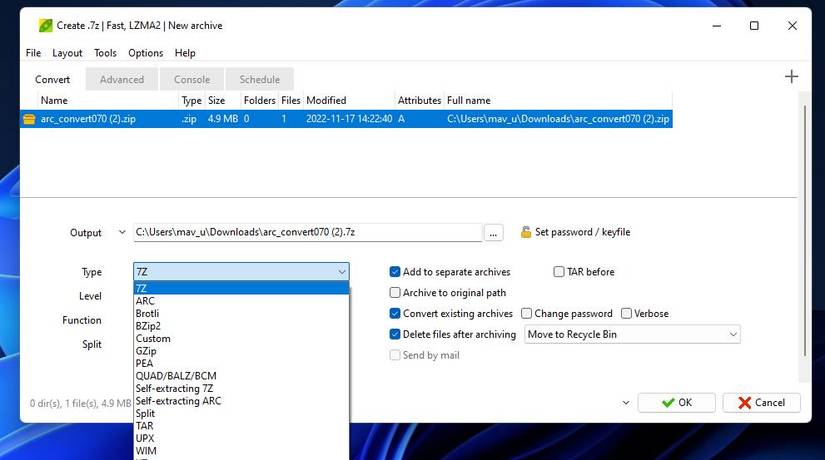Select Brotli from the type list

[147, 314]
